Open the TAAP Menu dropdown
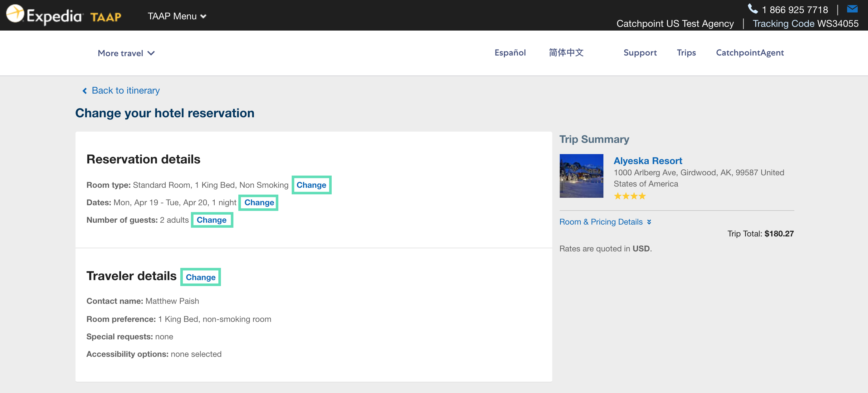The height and width of the screenshot is (393, 868). click(x=177, y=16)
